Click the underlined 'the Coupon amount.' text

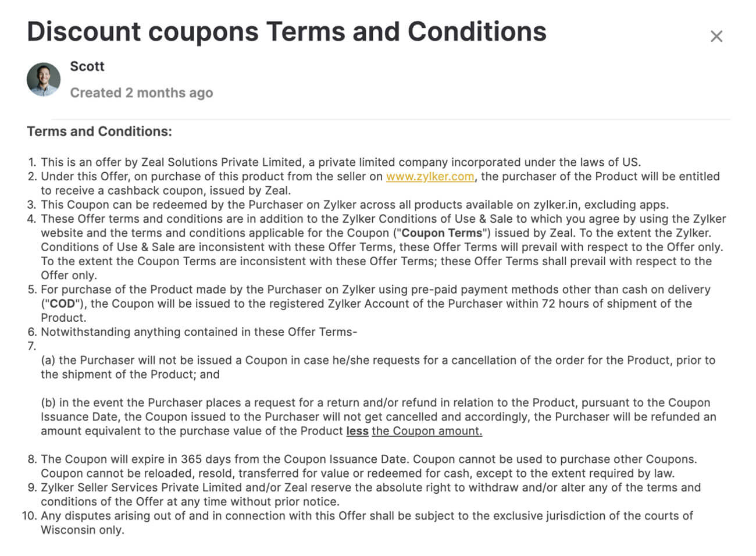427,431
